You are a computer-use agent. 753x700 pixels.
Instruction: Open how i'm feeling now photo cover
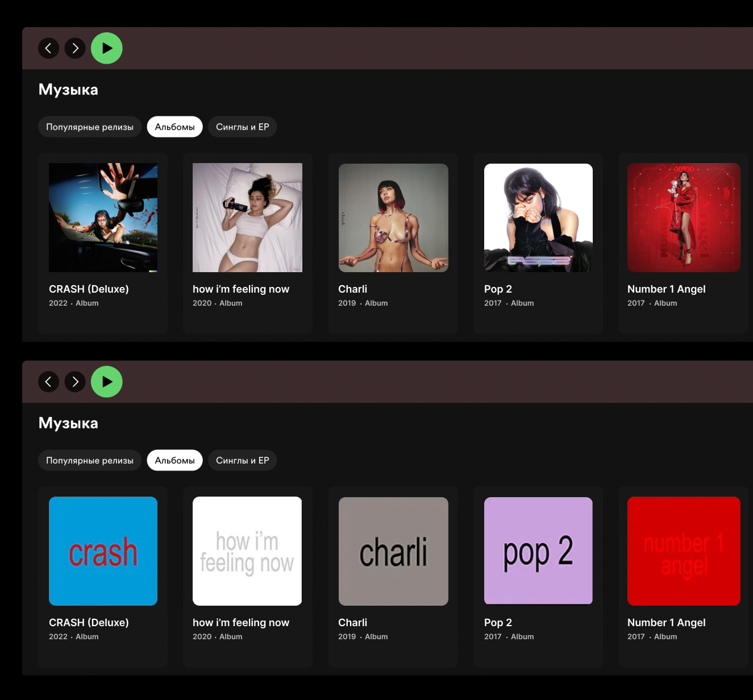(x=247, y=218)
